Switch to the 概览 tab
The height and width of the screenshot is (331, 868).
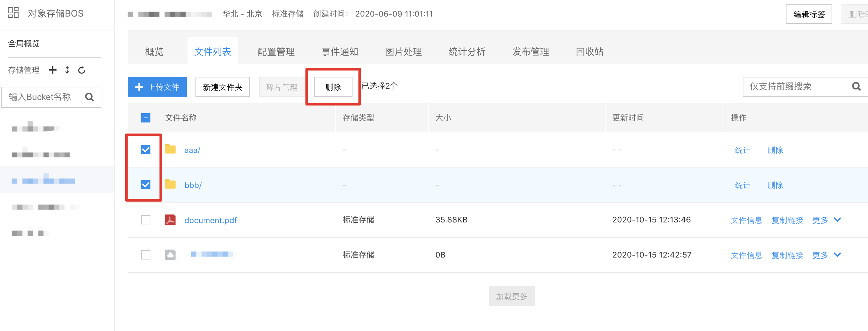(x=154, y=52)
